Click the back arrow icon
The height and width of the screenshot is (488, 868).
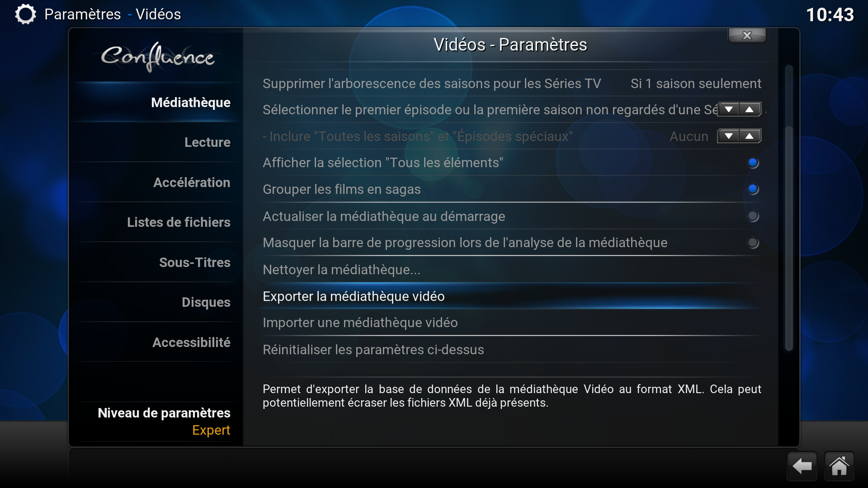point(802,466)
